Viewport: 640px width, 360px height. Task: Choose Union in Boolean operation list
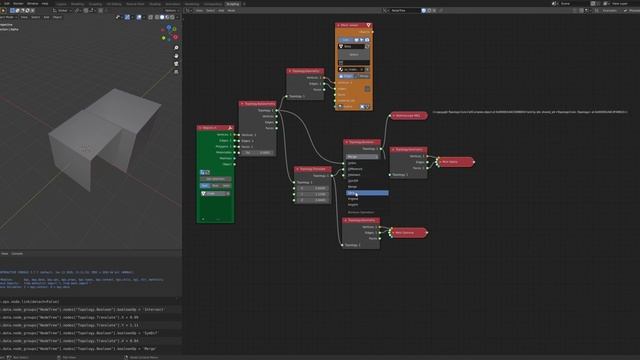pyautogui.click(x=352, y=163)
